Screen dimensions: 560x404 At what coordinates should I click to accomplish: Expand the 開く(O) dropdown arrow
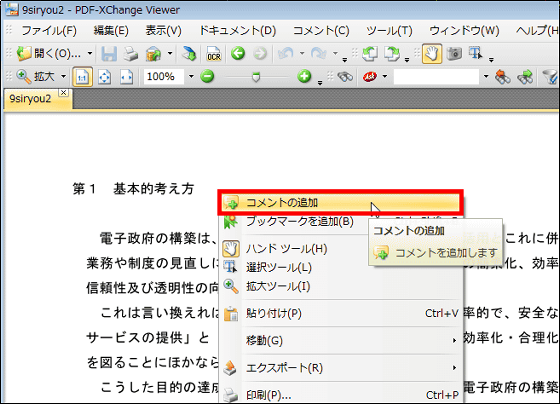90,54
